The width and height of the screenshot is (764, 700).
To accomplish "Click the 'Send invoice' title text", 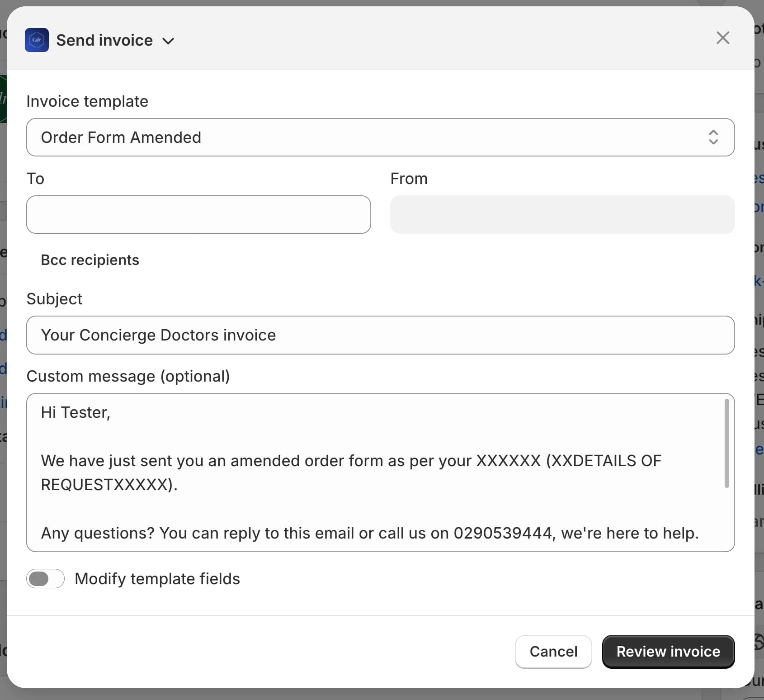I will 104,40.
